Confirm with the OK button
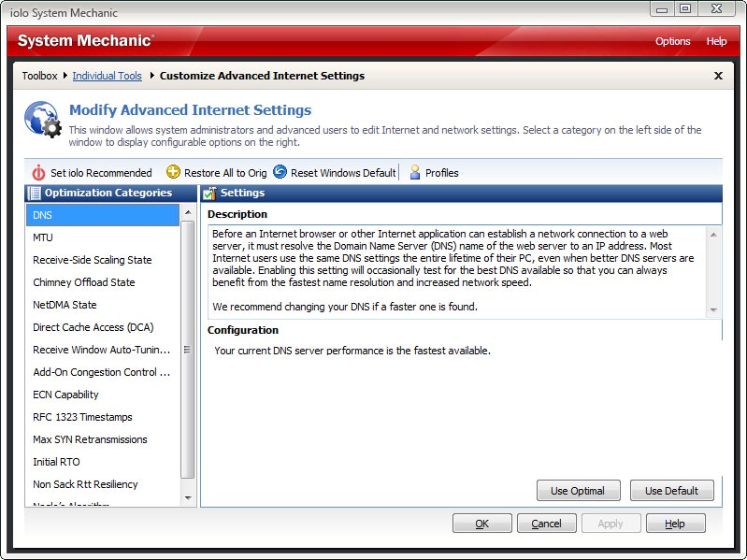The image size is (747, 560). (482, 524)
